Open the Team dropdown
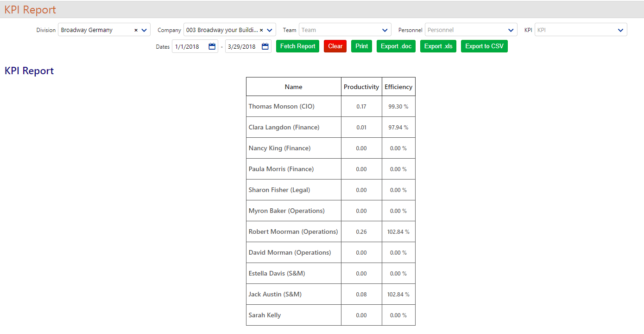This screenshot has width=644, height=334. [x=345, y=30]
